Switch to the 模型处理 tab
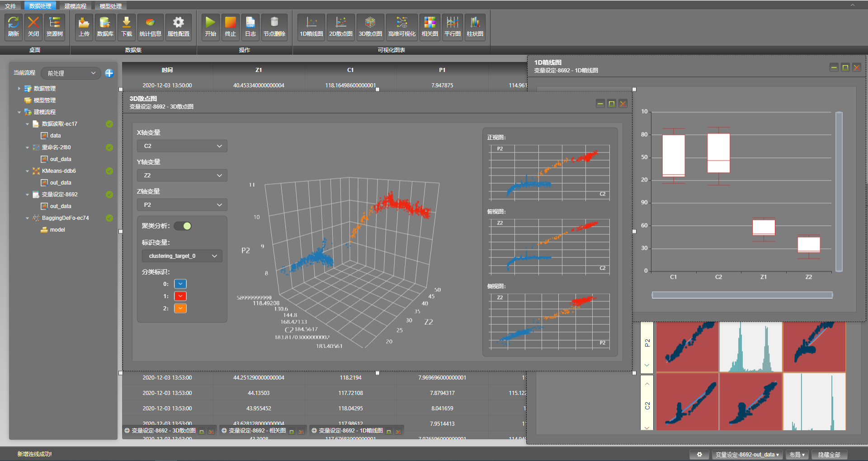 tap(110, 6)
